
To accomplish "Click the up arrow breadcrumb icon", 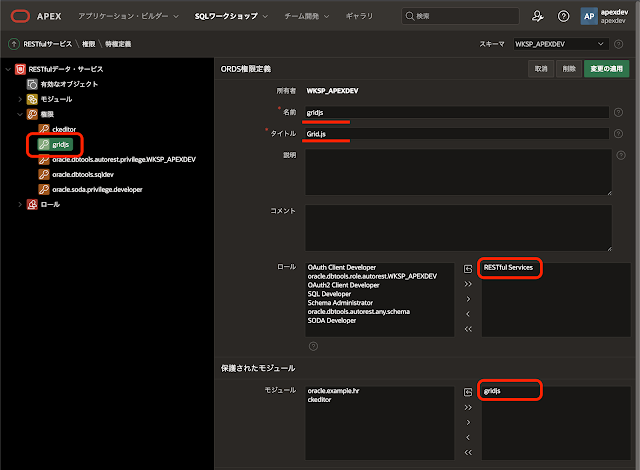I will pyautogui.click(x=14, y=44).
